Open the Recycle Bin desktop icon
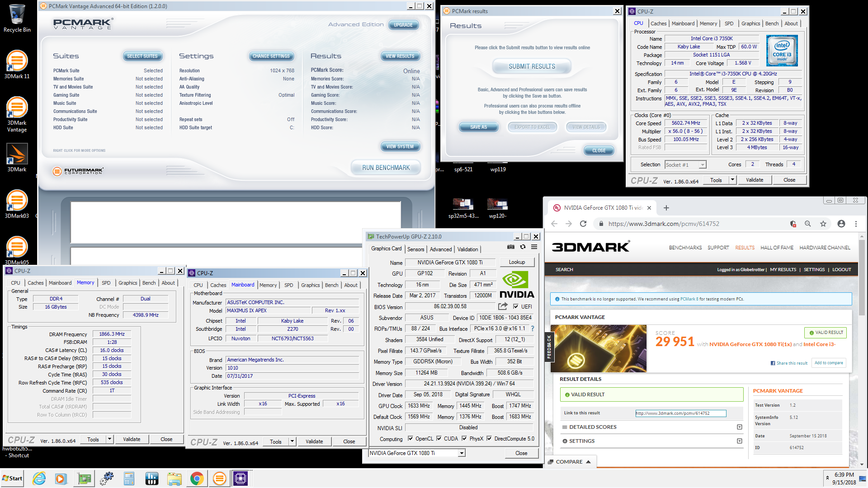868x488 pixels. click(x=17, y=18)
